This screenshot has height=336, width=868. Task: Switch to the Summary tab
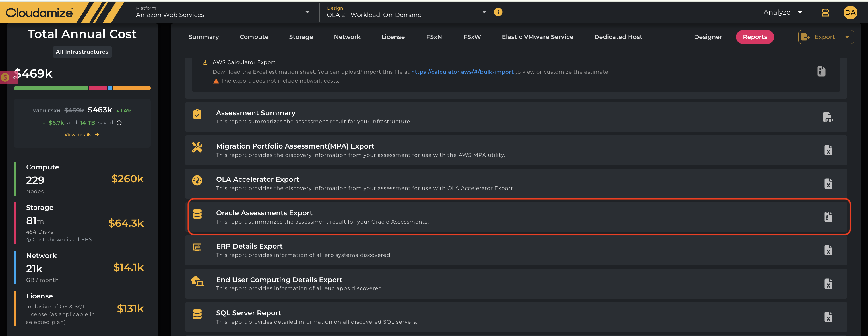(204, 37)
